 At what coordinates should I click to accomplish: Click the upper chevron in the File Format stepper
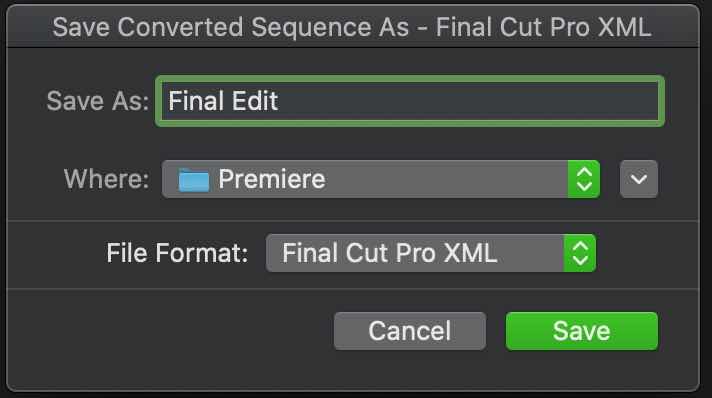[580, 246]
